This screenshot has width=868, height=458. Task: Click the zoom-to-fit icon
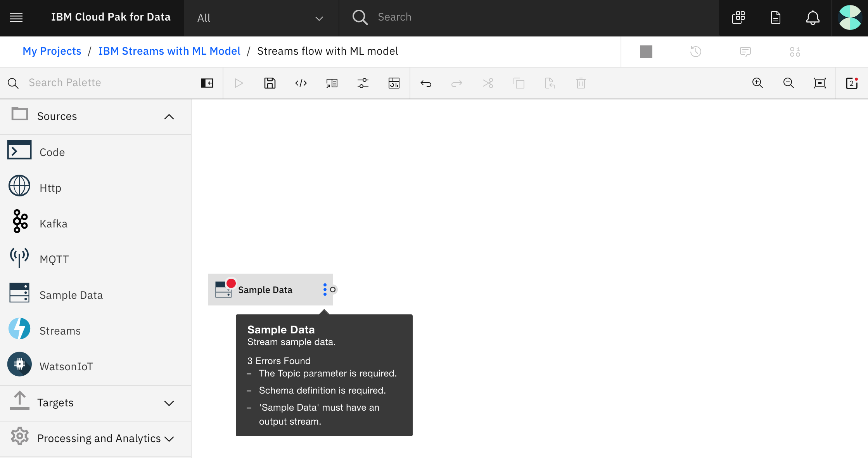820,83
